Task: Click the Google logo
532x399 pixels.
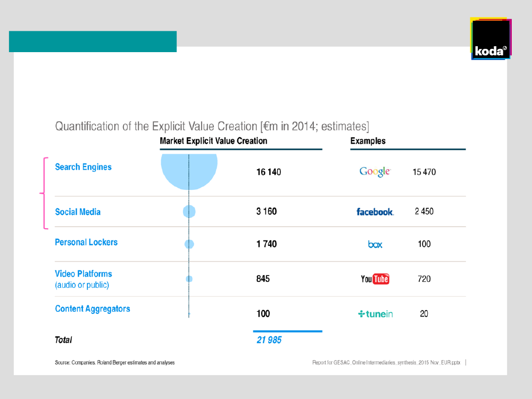Action: pyautogui.click(x=375, y=172)
